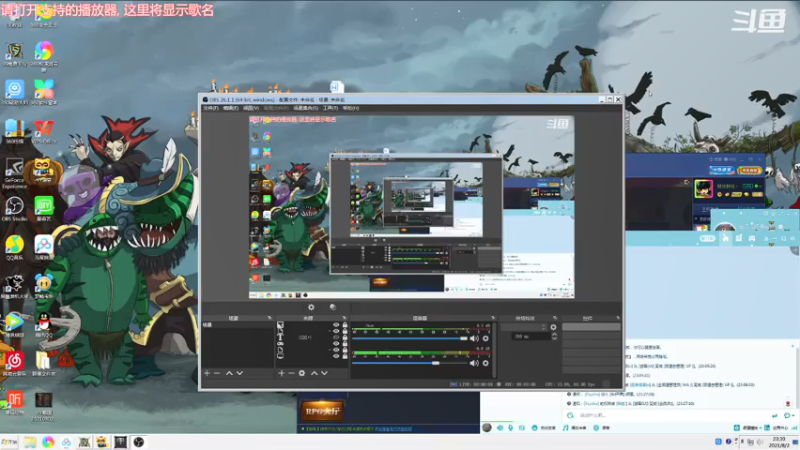
Task: Click the toggle switch in Douyu panel toolbar
Action: (707, 238)
